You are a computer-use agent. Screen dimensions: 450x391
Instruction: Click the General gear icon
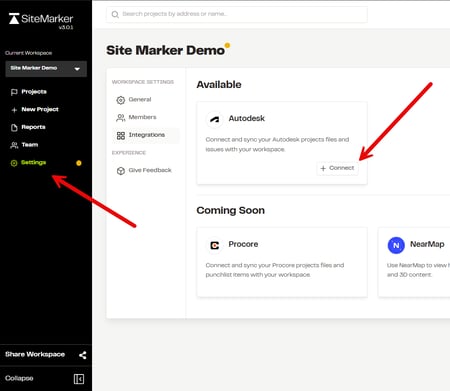point(121,100)
